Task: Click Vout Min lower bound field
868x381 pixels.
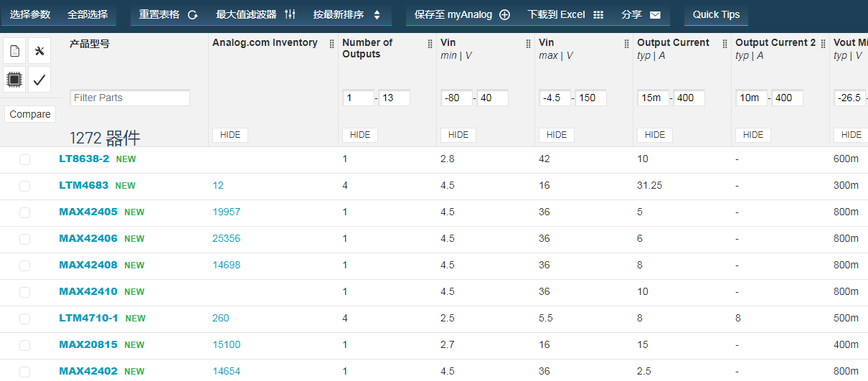Action: (x=850, y=98)
